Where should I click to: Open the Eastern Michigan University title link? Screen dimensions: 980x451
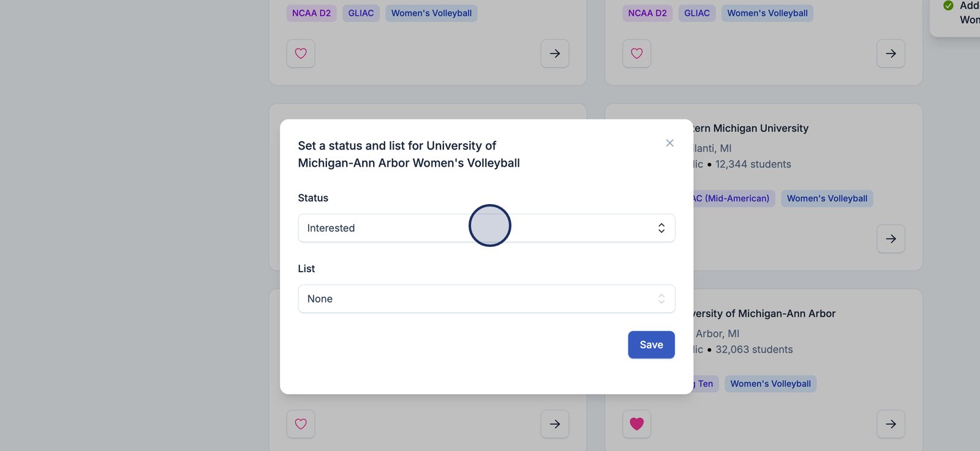point(751,128)
